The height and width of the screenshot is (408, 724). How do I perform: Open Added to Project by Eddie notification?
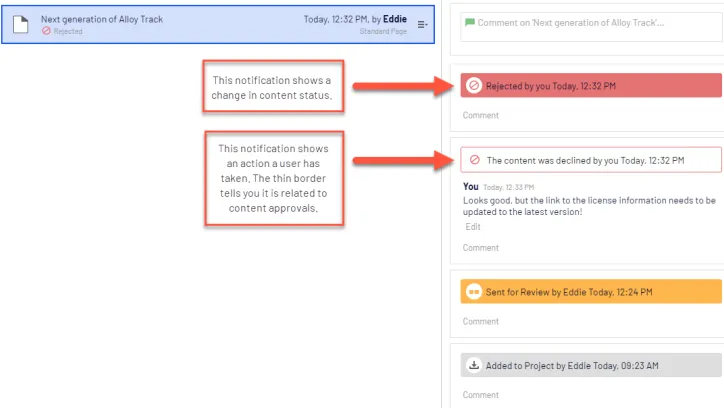(591, 365)
